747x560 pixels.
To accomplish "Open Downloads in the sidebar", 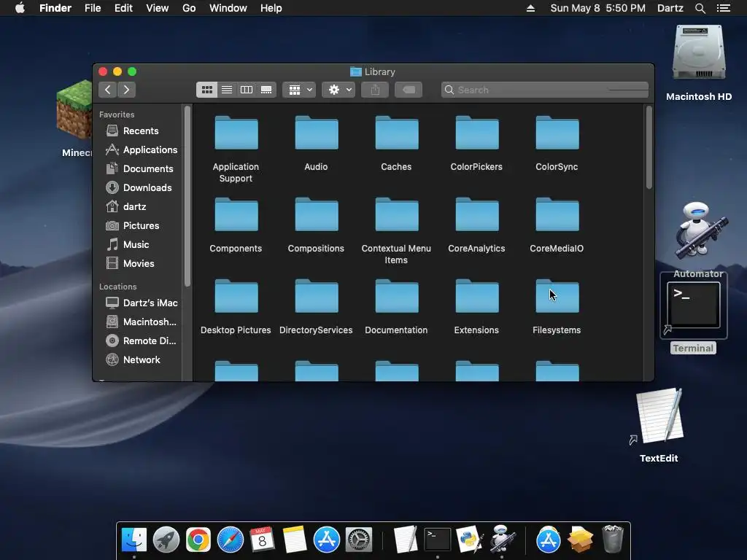I will point(139,187).
